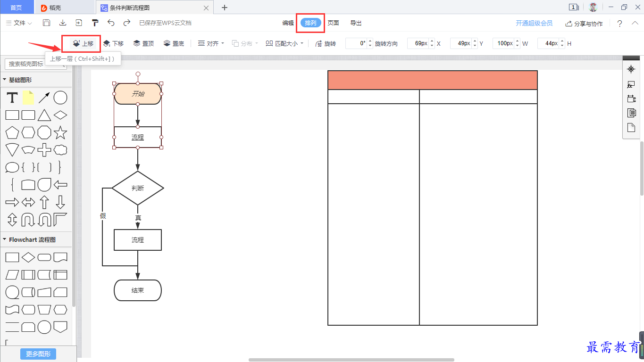Decrease the height value stepper

pos(562,46)
